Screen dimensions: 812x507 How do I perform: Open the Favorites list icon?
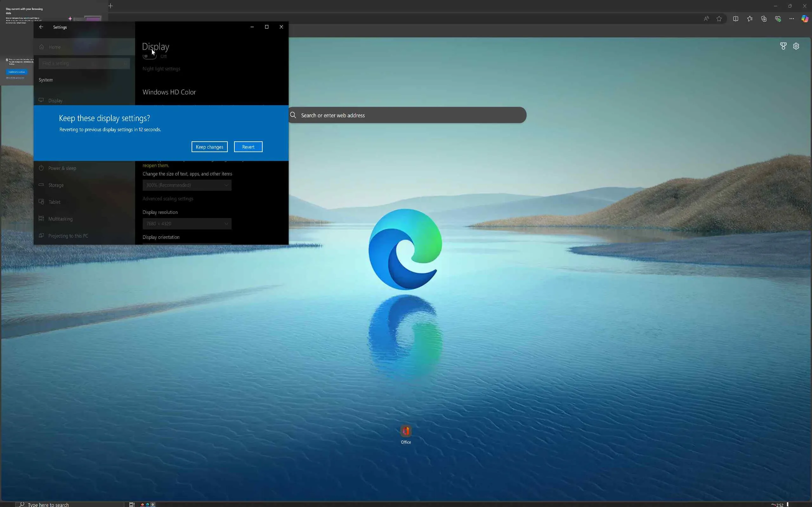(x=750, y=19)
